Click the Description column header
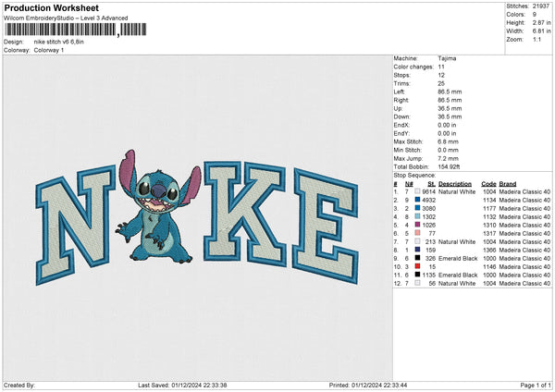555x392 pixels. click(455, 183)
